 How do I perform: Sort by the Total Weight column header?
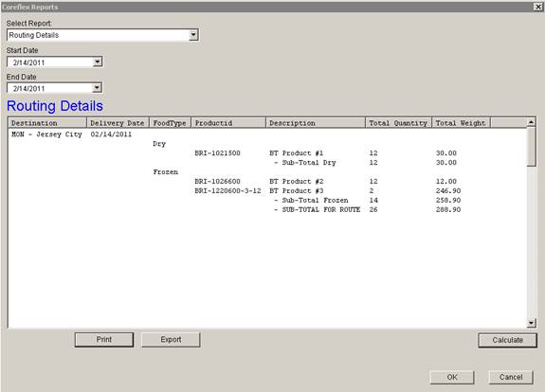click(461, 123)
